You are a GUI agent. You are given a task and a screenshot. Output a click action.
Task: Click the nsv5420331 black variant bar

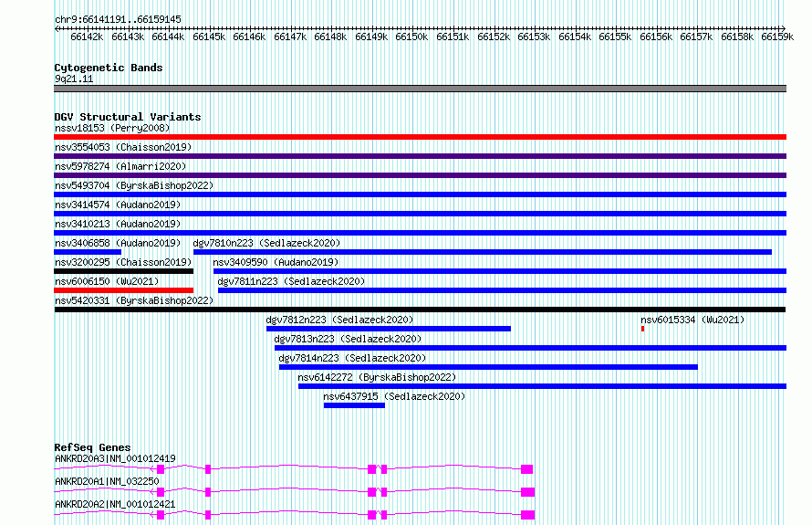420,310
